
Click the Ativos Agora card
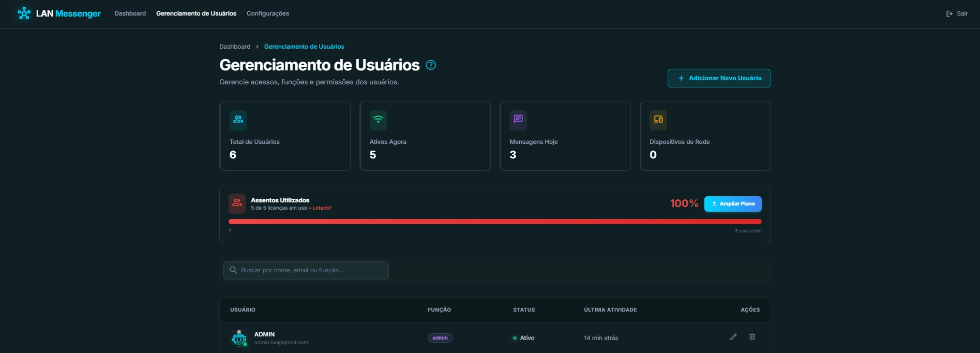click(x=425, y=136)
